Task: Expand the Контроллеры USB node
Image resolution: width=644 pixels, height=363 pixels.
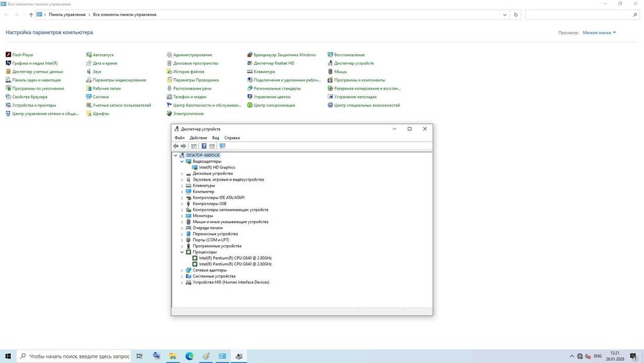Action: [x=182, y=204]
